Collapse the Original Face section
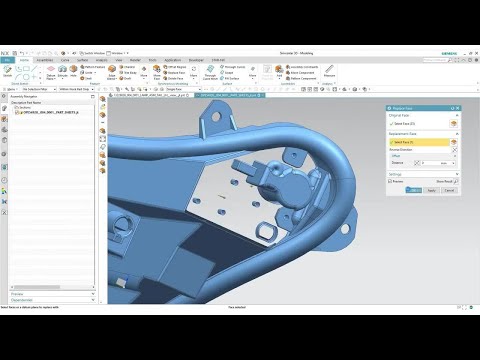This screenshot has height=360, width=480. pos(457,115)
